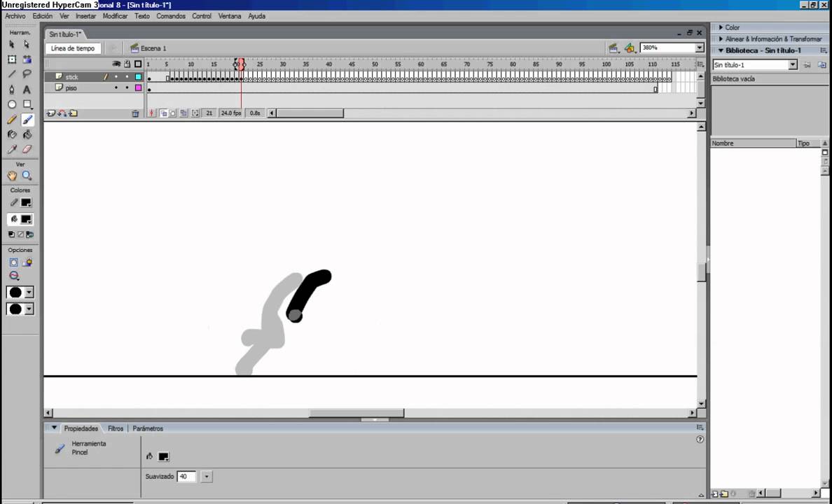Select the Brush tool in toolbox
The height and width of the screenshot is (504, 832).
pyautogui.click(x=27, y=120)
